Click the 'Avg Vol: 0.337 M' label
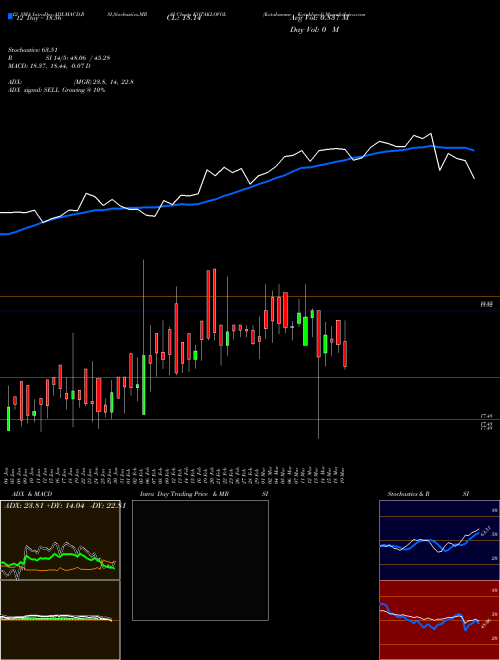The image size is (500, 660). pos(319,19)
